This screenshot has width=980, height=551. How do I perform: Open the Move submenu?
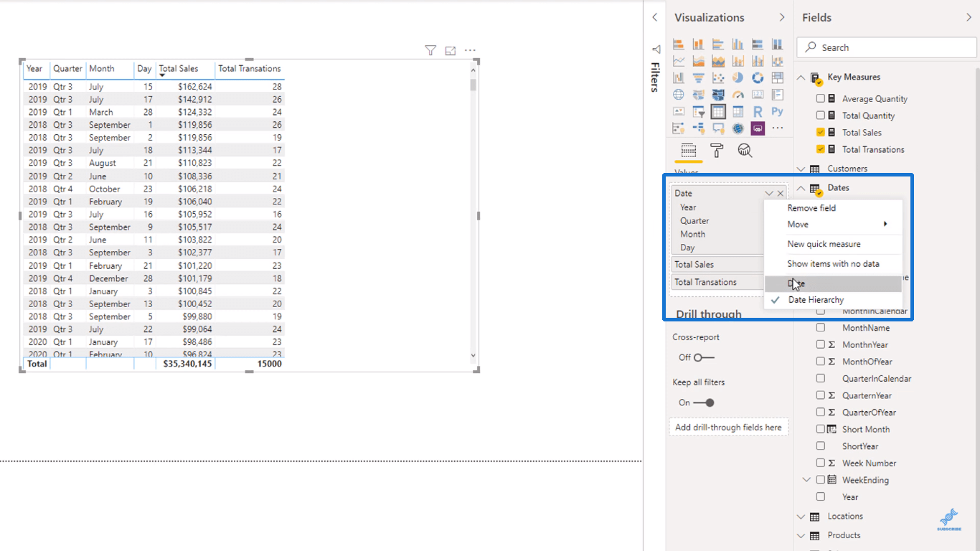click(x=833, y=225)
